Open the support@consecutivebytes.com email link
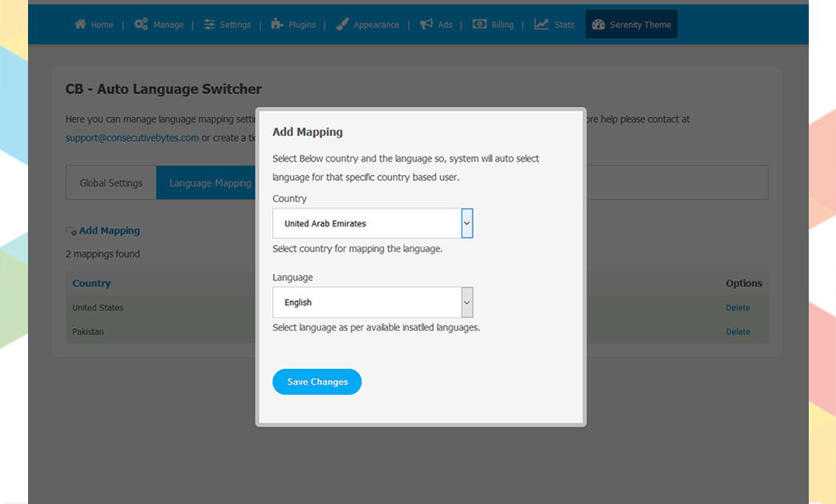Viewport: 836px width, 504px height. 132,138
